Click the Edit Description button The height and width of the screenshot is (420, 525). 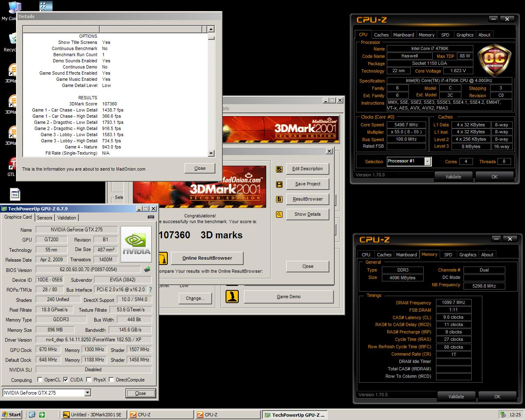click(x=307, y=169)
